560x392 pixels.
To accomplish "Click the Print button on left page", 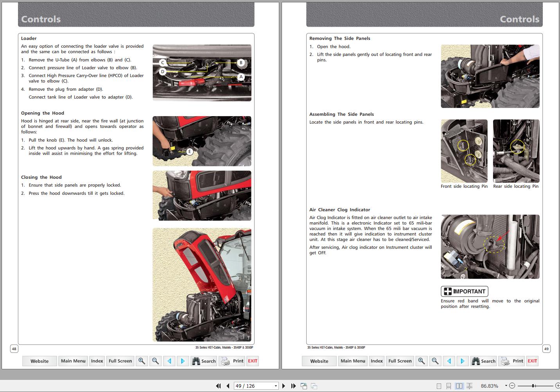I will coord(232,361).
